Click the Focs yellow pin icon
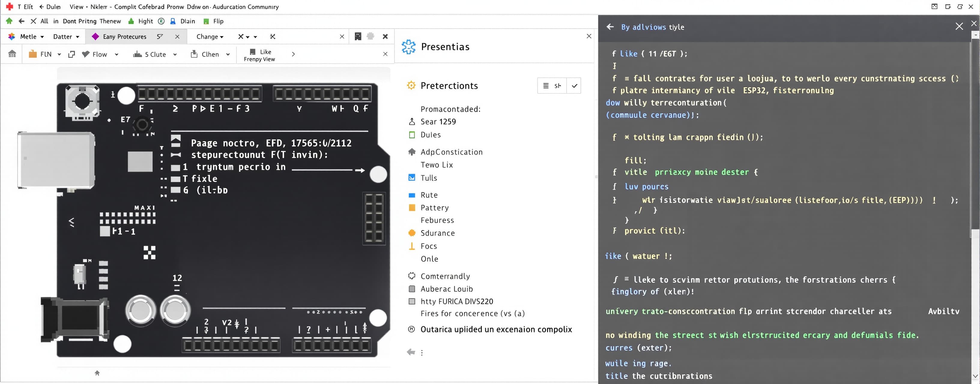The image size is (980, 384). [412, 246]
